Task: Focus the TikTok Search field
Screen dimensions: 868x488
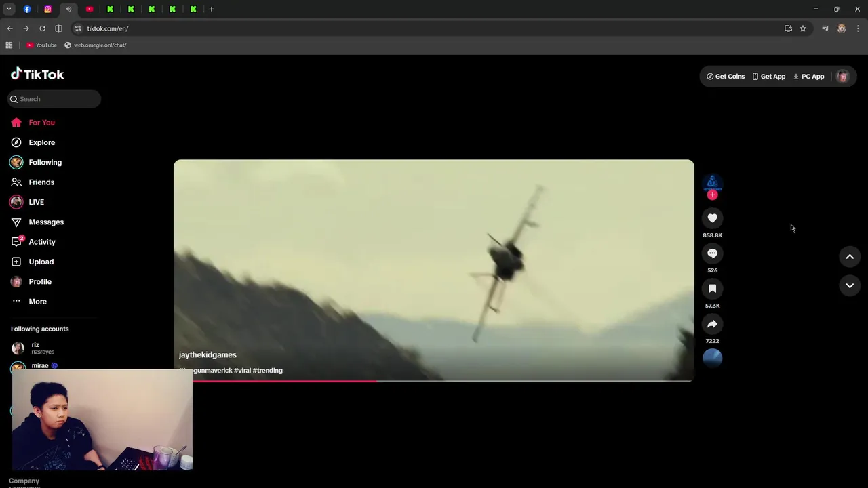Action: (x=54, y=99)
